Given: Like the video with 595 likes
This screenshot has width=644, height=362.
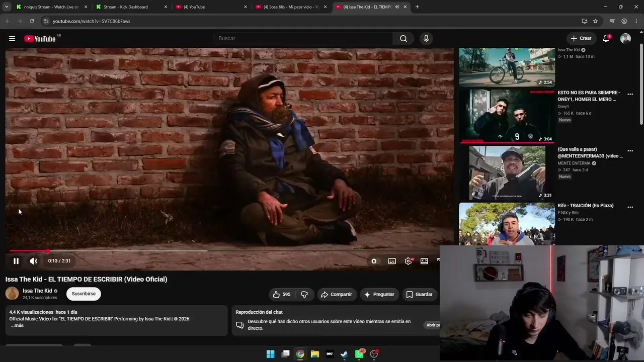Looking at the screenshot, I should (x=281, y=294).
